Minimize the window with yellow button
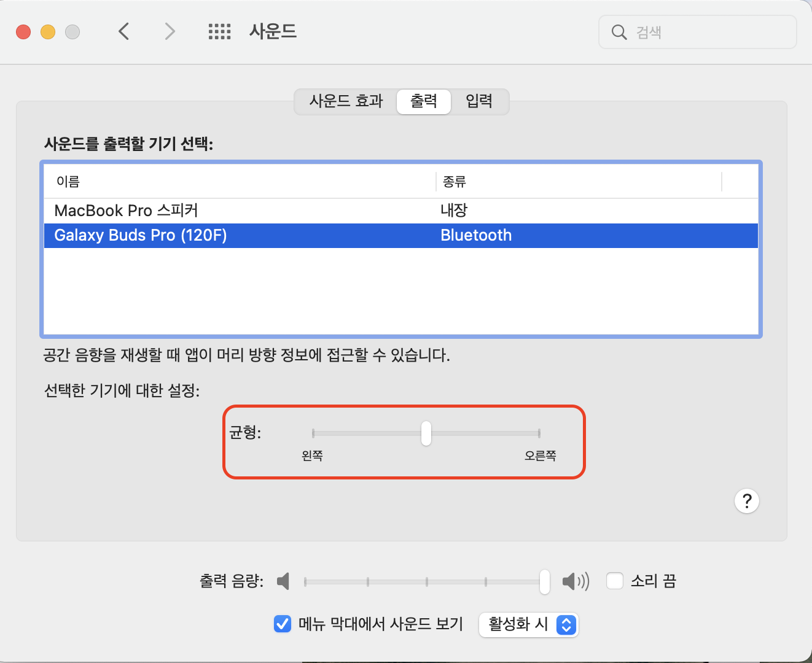 coord(48,32)
